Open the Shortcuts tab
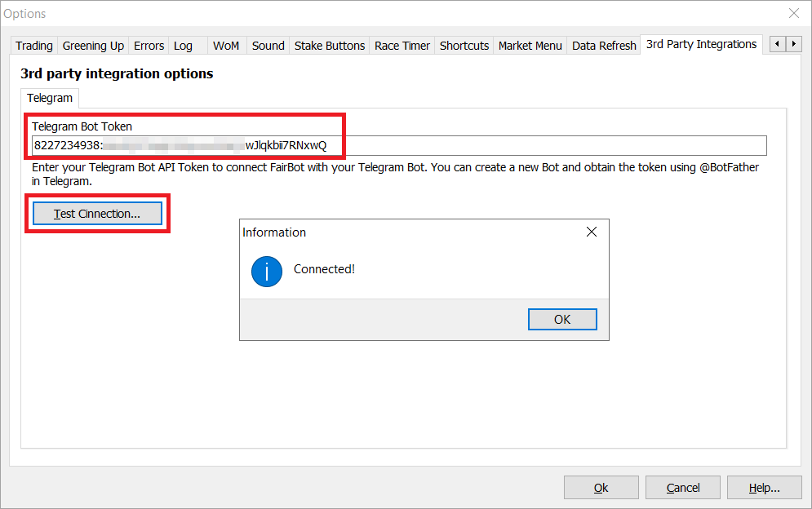 coord(464,46)
